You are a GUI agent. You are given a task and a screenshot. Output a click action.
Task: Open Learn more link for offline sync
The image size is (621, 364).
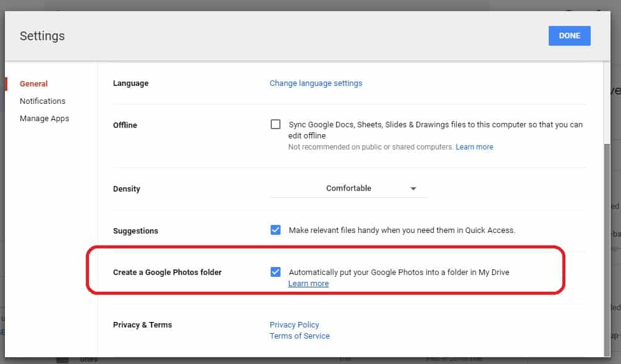click(475, 147)
